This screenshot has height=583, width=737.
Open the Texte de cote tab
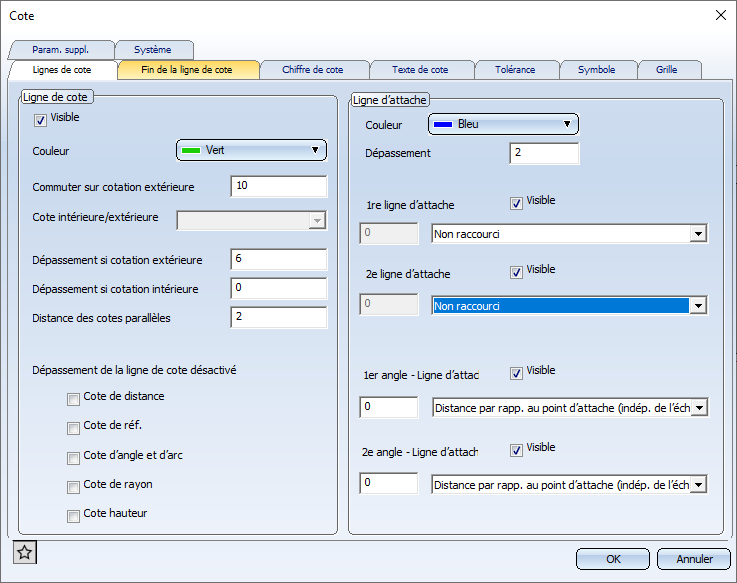419,70
